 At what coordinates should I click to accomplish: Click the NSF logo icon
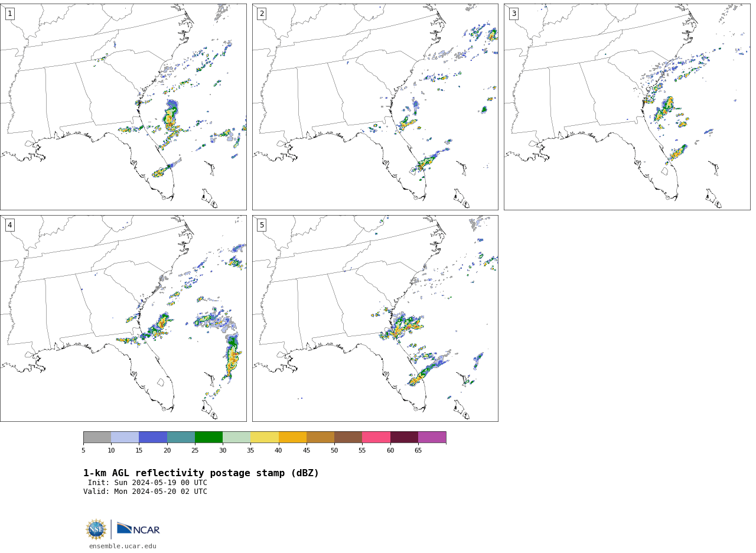(x=96, y=529)
